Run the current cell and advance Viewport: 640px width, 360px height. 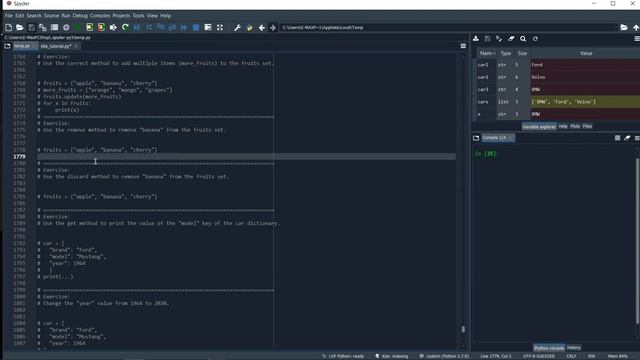point(101,27)
